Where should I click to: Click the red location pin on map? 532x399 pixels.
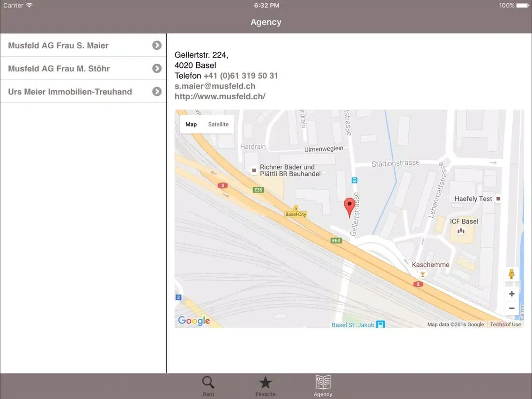tap(349, 207)
